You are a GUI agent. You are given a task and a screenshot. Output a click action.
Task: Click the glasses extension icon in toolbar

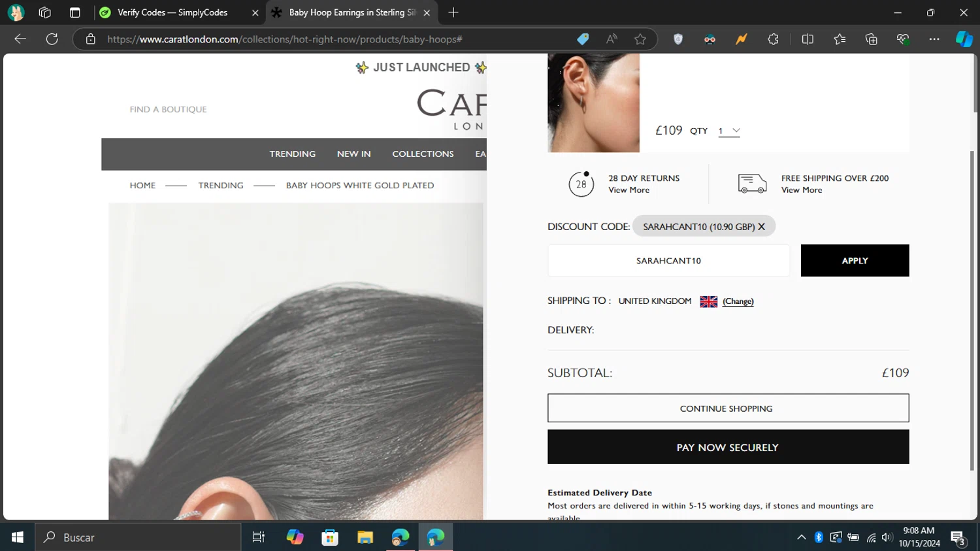pyautogui.click(x=710, y=39)
